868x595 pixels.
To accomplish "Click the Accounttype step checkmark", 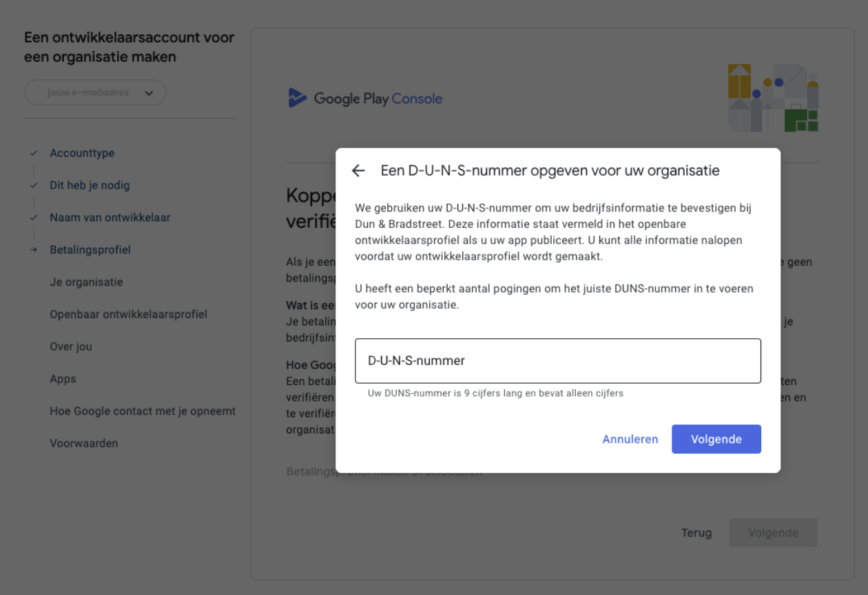I will 33,153.
